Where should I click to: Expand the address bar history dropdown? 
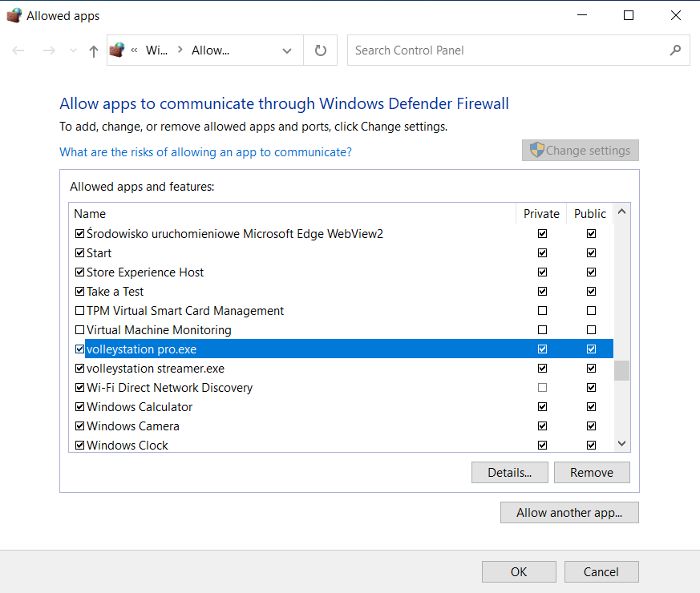(x=287, y=50)
